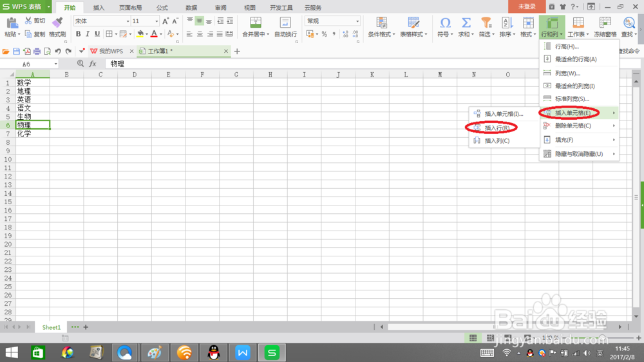This screenshot has width=644, height=362.
Task: Toggle left text alignment
Action: [x=189, y=34]
